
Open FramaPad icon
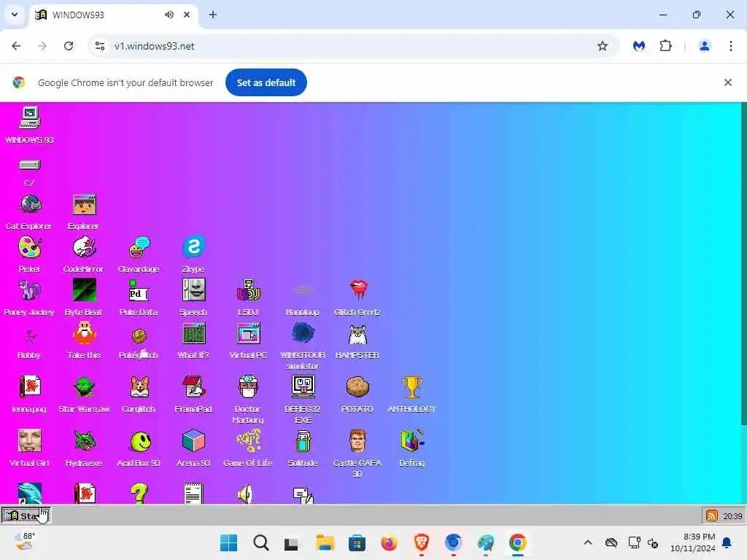pyautogui.click(x=193, y=386)
